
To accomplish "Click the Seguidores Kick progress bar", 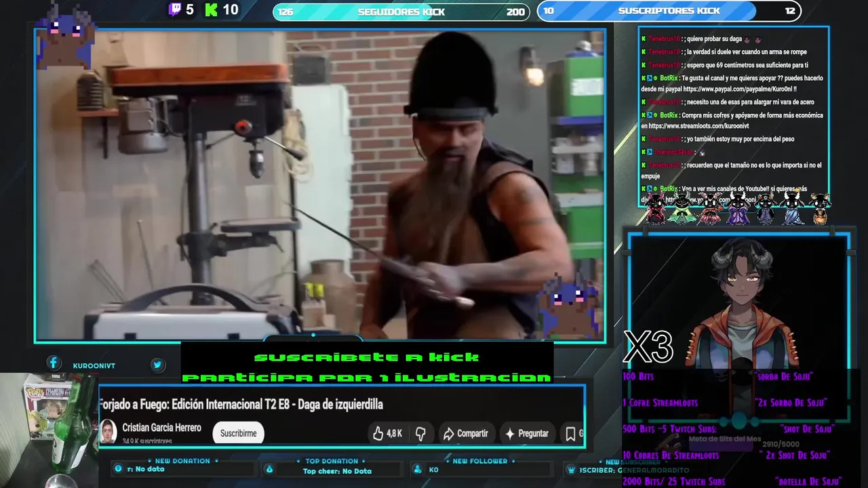I will pos(401,12).
